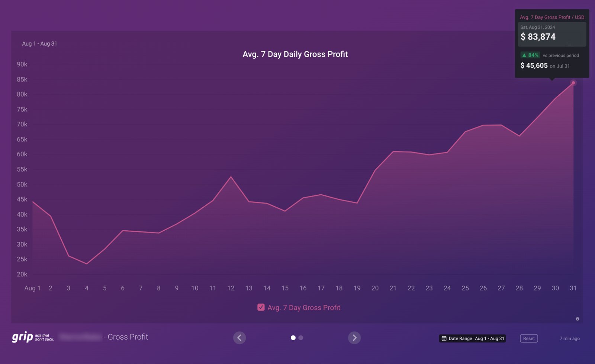Screen dimensions: 595x364
Task: Click the Sat, Aug 31, 2024 date text
Action: (538, 27)
